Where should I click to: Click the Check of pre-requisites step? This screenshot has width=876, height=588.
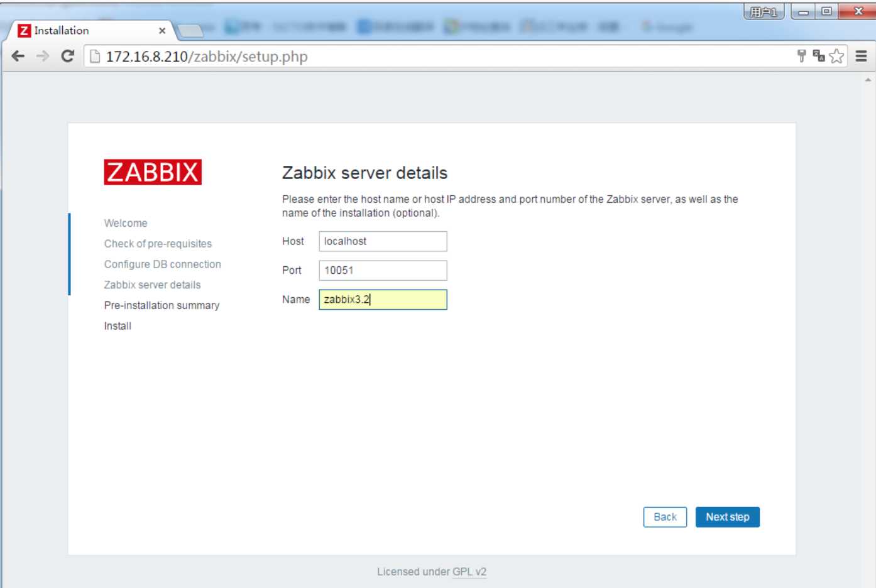[158, 244]
